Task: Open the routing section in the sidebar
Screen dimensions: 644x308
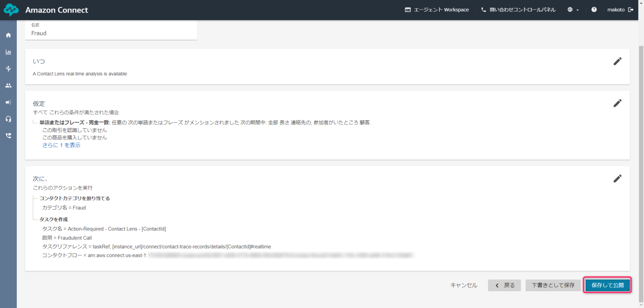Action: (8, 68)
